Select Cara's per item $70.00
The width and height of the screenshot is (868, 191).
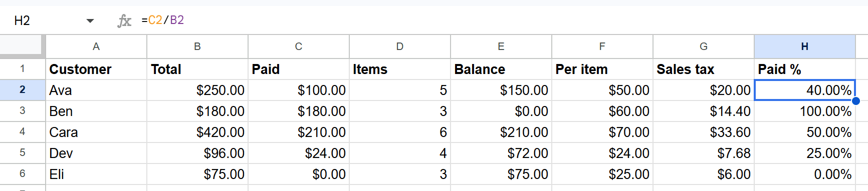[x=602, y=132]
